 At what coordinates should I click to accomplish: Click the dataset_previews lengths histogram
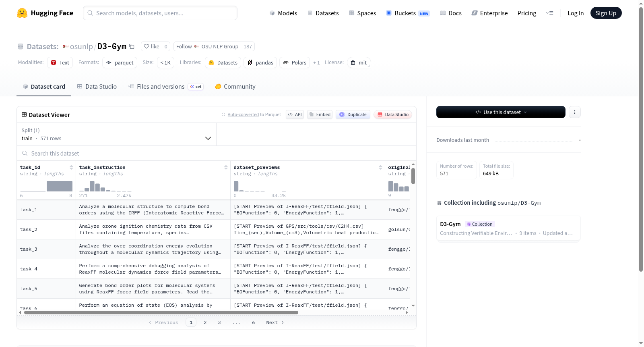coord(260,186)
